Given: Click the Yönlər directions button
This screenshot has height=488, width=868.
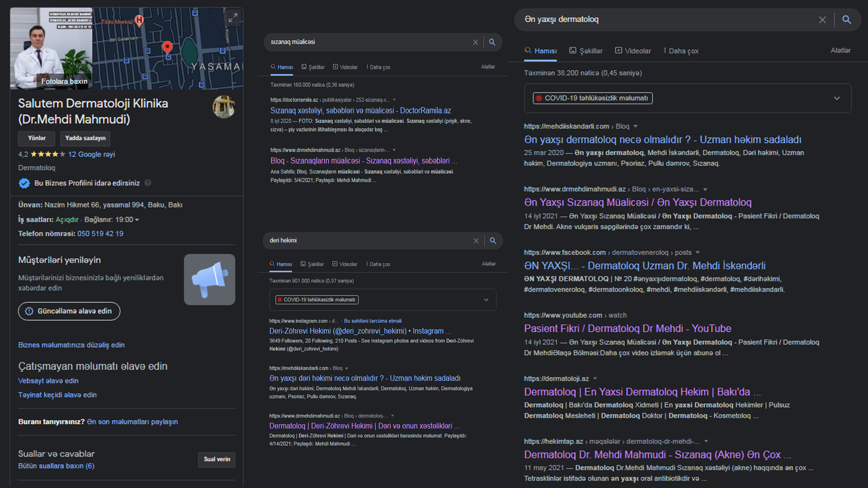Looking at the screenshot, I should 37,138.
